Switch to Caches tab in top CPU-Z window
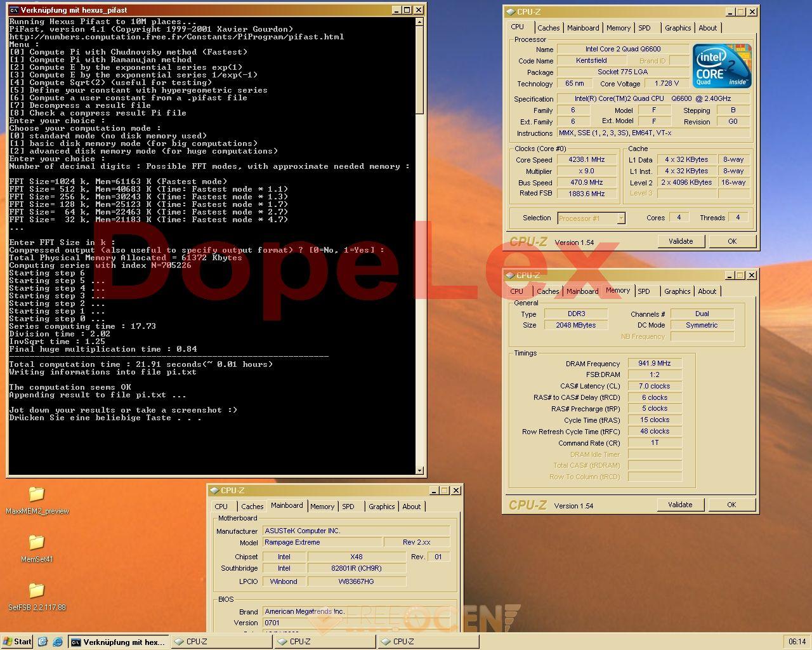The image size is (812, 650). (549, 28)
